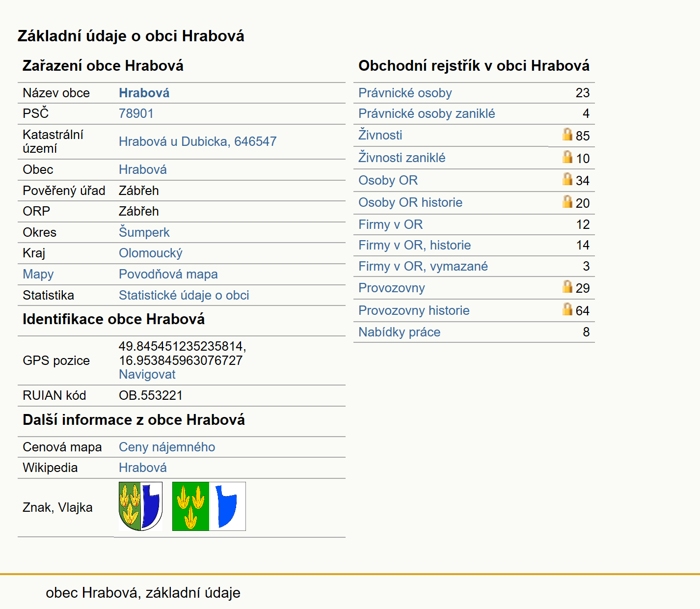Open postal code 78901 link

pos(136,113)
